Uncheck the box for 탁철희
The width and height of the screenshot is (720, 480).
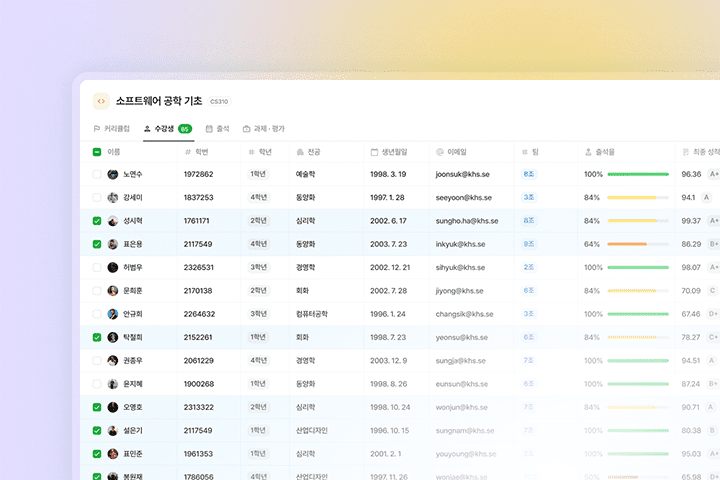click(97, 337)
